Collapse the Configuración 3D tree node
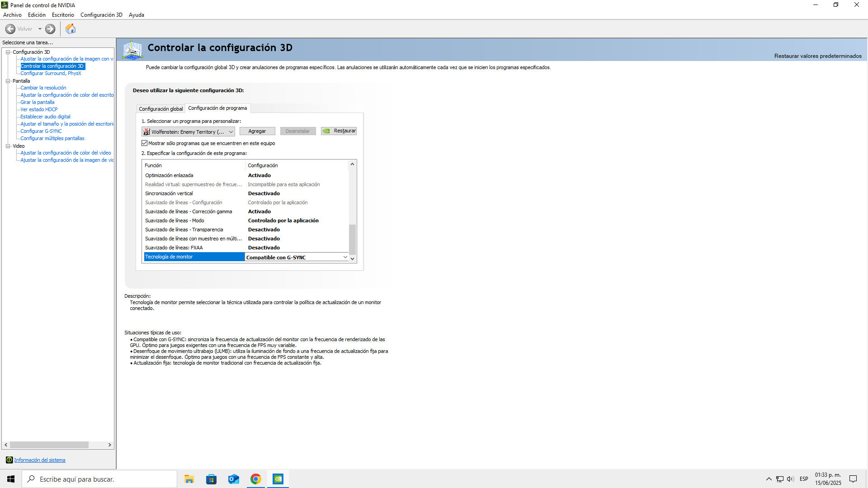Screen dimensions: 868x488 point(8,52)
